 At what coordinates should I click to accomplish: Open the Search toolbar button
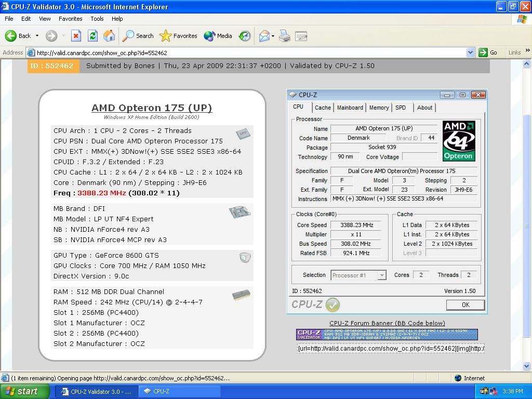138,36
